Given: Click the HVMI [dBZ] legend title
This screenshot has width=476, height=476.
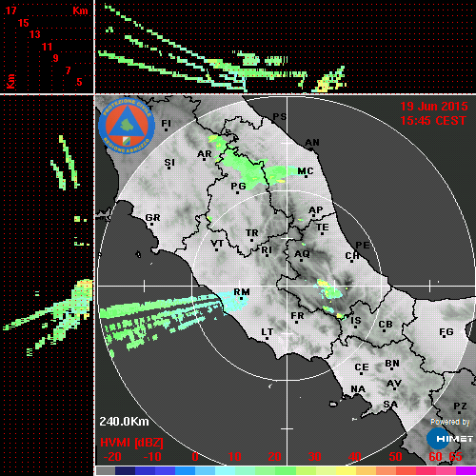Looking at the screenshot, I should [131, 443].
